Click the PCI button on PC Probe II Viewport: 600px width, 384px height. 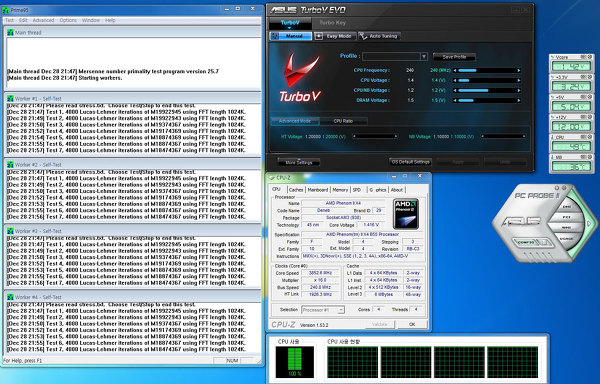[x=567, y=217]
